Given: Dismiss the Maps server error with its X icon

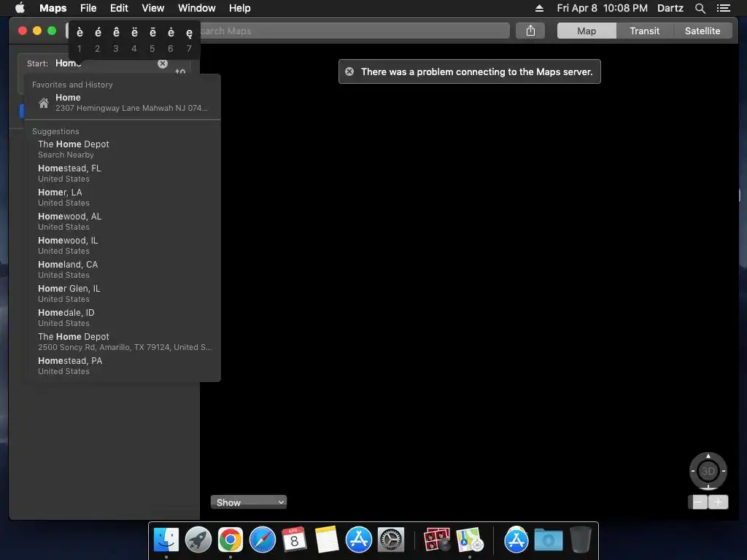Looking at the screenshot, I should tap(349, 71).
